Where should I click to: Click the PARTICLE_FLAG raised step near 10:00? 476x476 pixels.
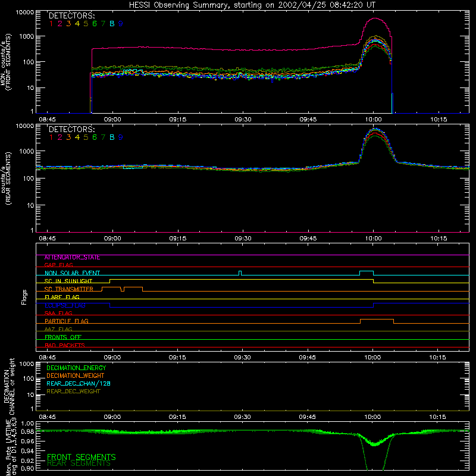pyautogui.click(x=377, y=320)
